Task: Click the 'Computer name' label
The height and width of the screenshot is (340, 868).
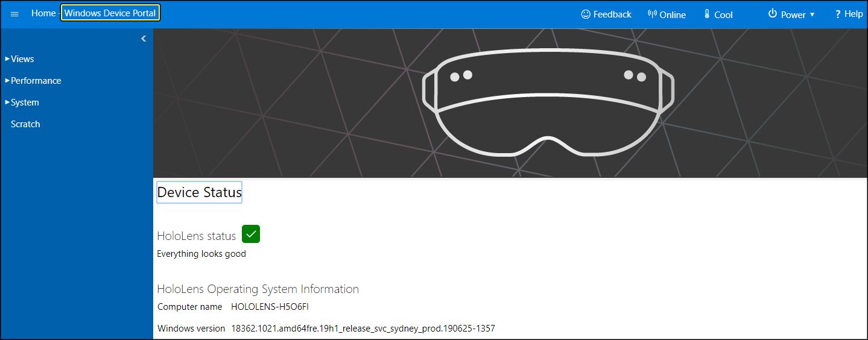Action: (189, 307)
